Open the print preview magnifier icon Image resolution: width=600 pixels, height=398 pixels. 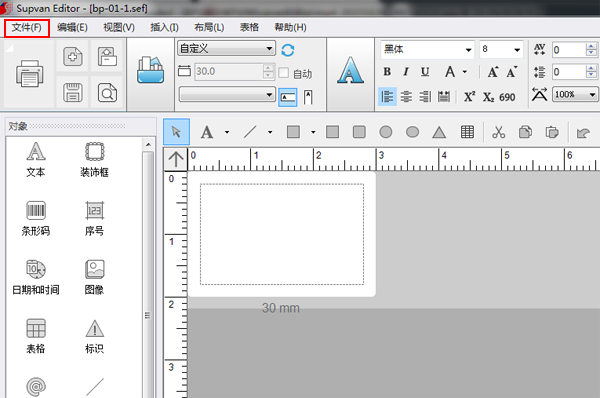pyautogui.click(x=107, y=93)
